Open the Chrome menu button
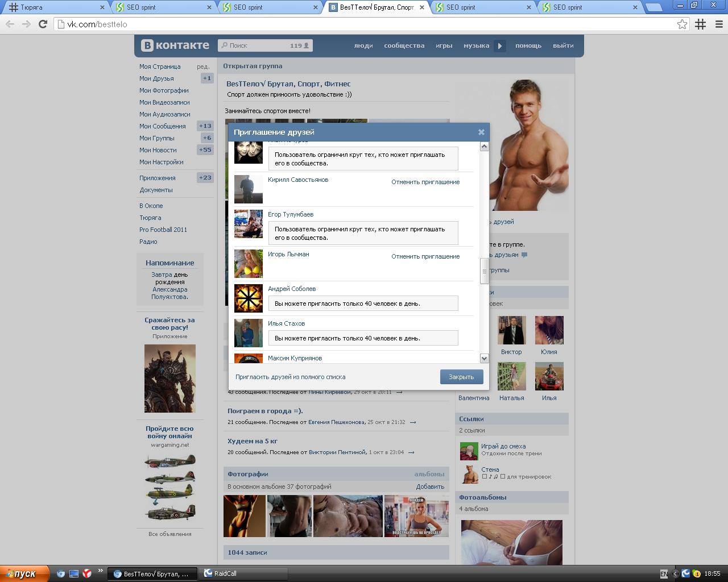The height and width of the screenshot is (582, 728). point(718,24)
